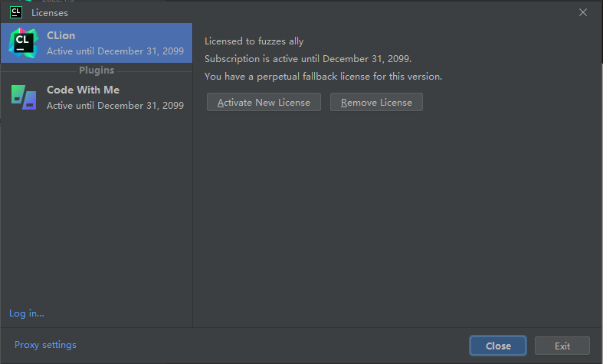
Task: Click Code With Me's 'Active until' subtitle
Action: click(x=115, y=105)
